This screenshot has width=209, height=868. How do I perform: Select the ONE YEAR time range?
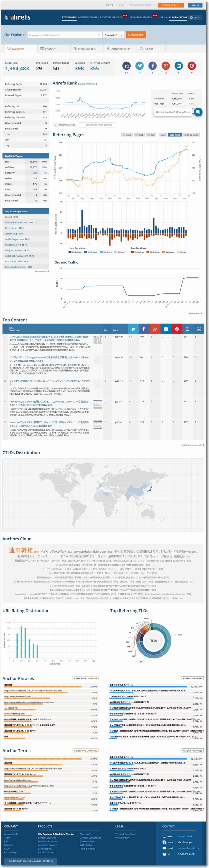[x=174, y=135]
